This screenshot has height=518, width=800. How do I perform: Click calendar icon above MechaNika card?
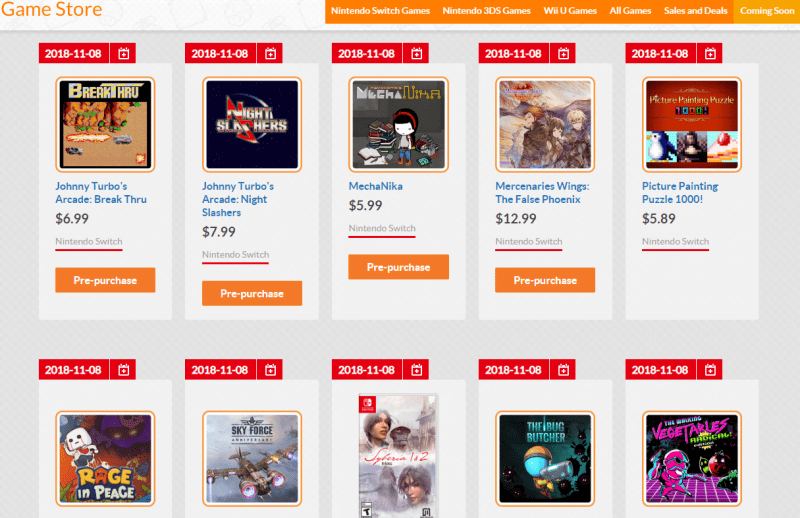[x=417, y=54]
